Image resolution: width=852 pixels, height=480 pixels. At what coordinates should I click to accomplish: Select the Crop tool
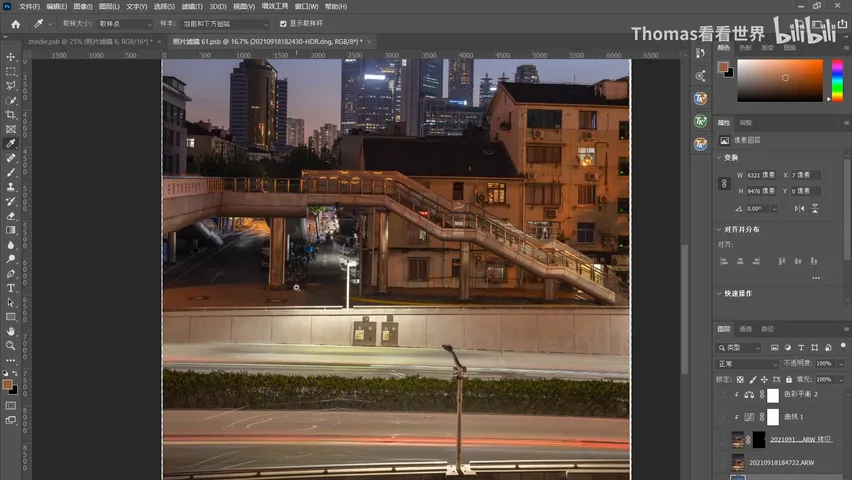pyautogui.click(x=11, y=115)
